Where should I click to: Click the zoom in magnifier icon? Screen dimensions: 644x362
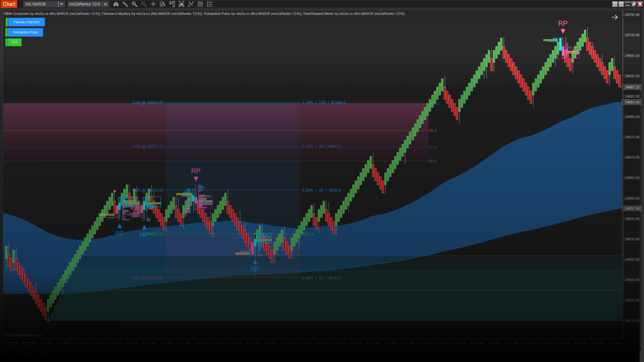pos(135,4)
